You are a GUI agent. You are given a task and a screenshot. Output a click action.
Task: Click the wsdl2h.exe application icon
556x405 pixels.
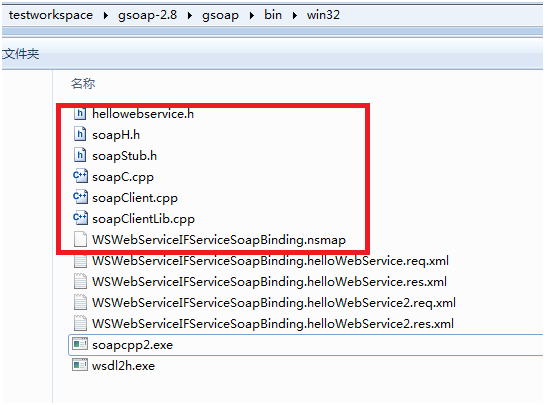pyautogui.click(x=80, y=365)
